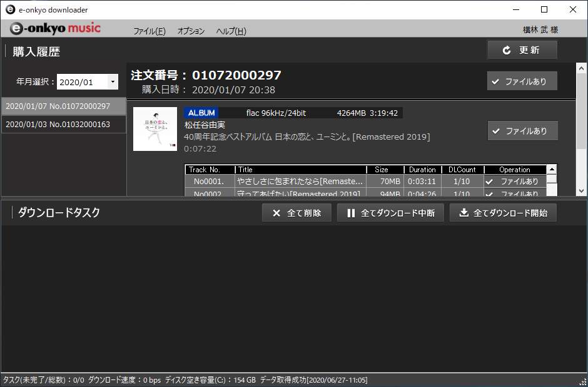Click the user name 横林 武 様
Viewport: 588px width, 387px height.
[540, 29]
